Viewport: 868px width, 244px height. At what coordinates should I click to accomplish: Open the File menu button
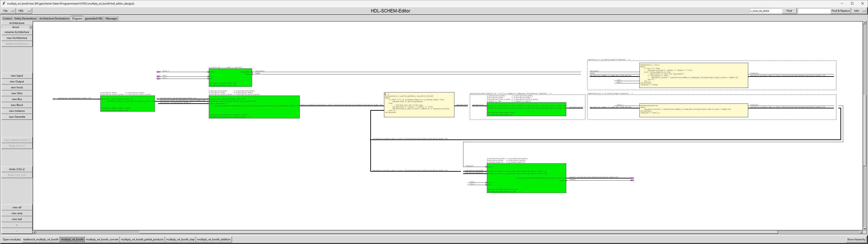(x=8, y=11)
